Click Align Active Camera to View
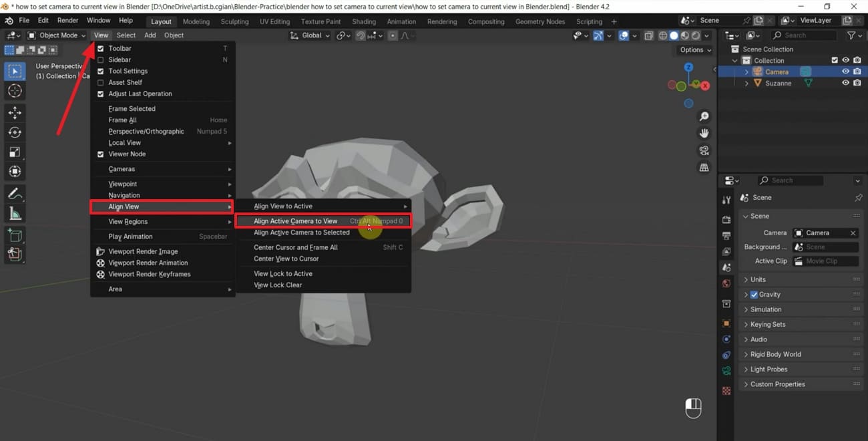This screenshot has height=441, width=868. (322, 221)
